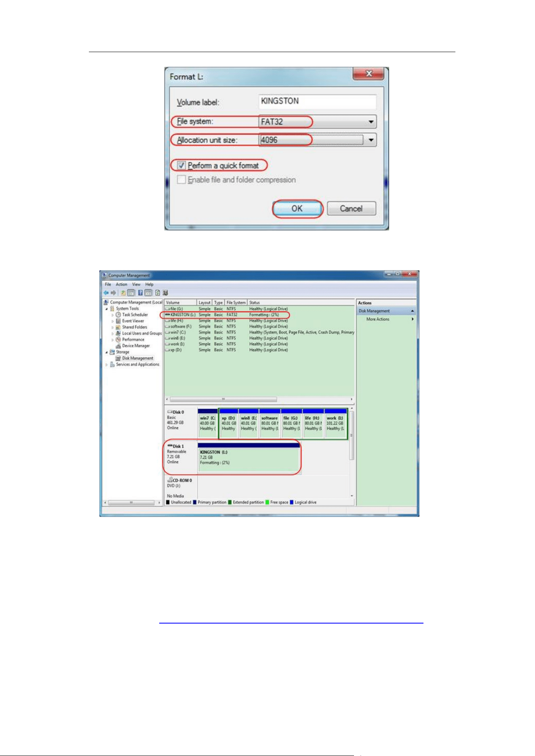Expand the Shared Folders tree node

113,327
